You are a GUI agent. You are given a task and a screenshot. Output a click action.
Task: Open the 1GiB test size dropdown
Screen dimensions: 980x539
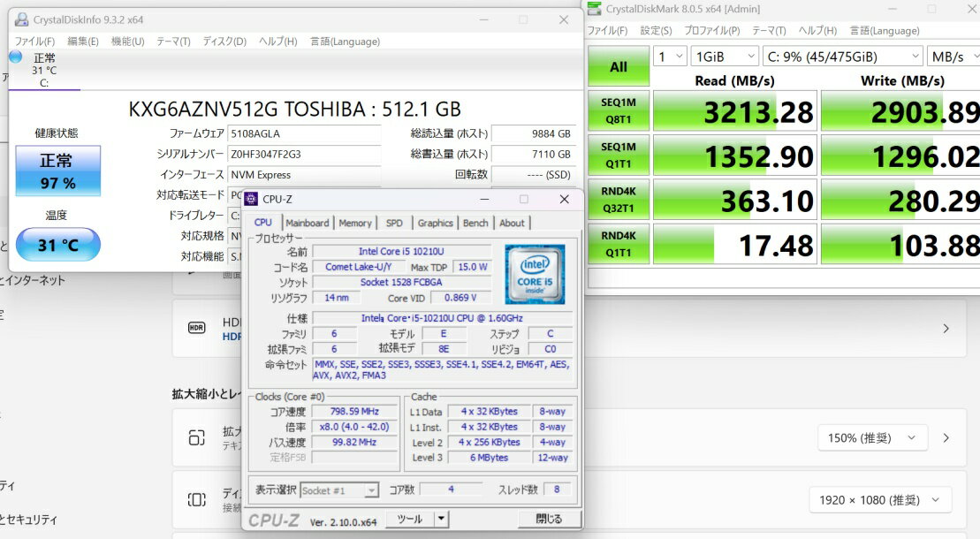pos(724,57)
